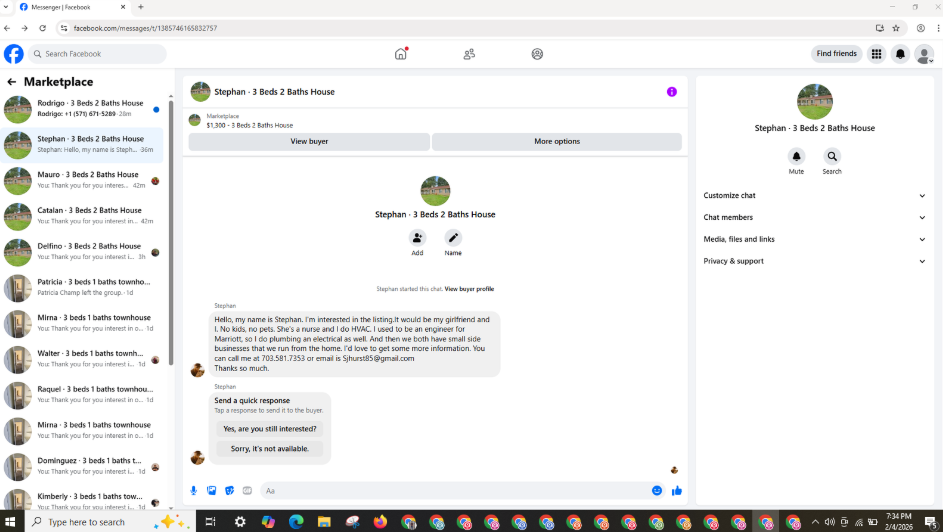The width and height of the screenshot is (943, 532).
Task: Open the emoji picker icon
Action: pyautogui.click(x=657, y=491)
